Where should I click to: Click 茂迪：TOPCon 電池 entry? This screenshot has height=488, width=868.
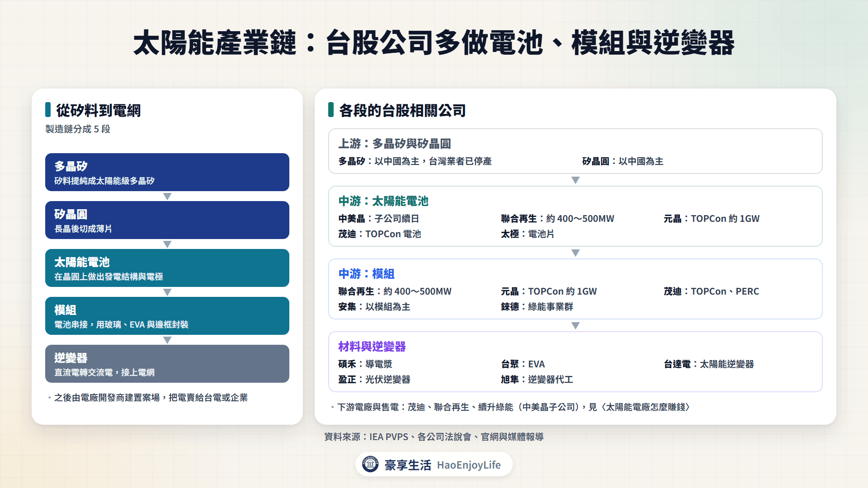(380, 234)
